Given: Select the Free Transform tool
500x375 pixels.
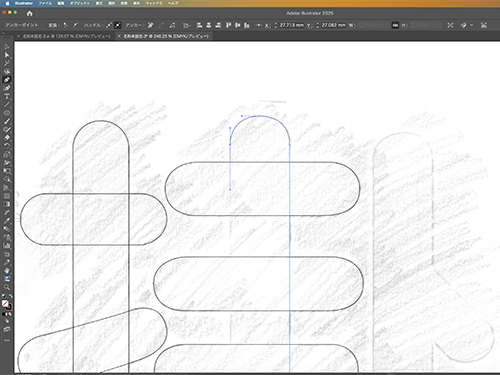Looking at the screenshot, I should [x=7, y=171].
